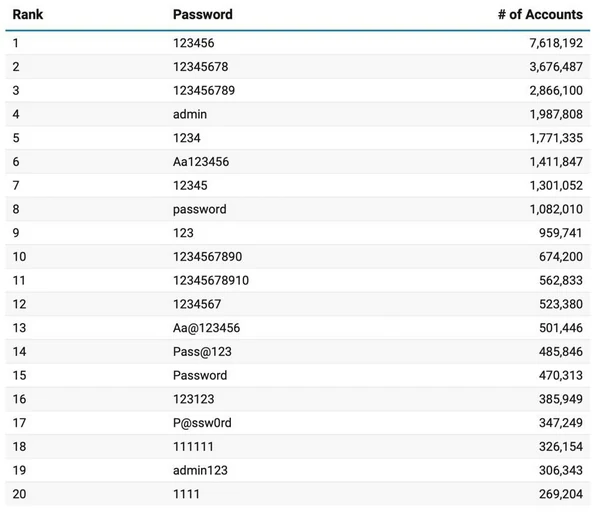The image size is (600, 513).
Task: Click the '12345678910' password entry
Action: (x=211, y=281)
